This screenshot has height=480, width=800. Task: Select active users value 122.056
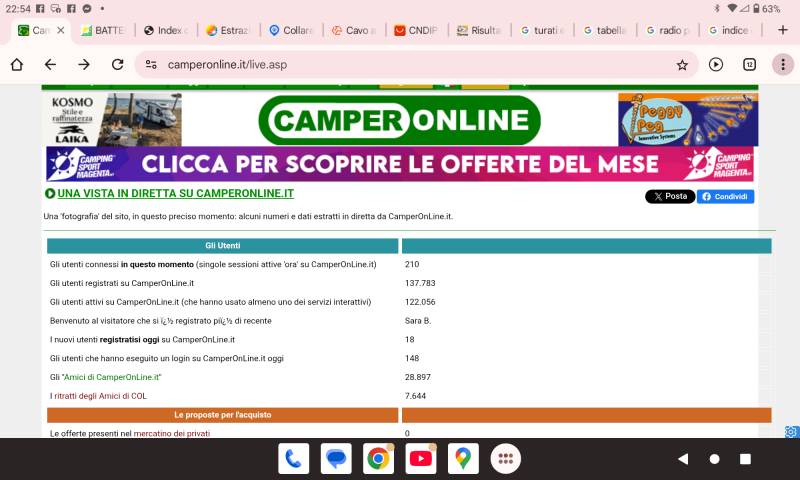point(420,302)
